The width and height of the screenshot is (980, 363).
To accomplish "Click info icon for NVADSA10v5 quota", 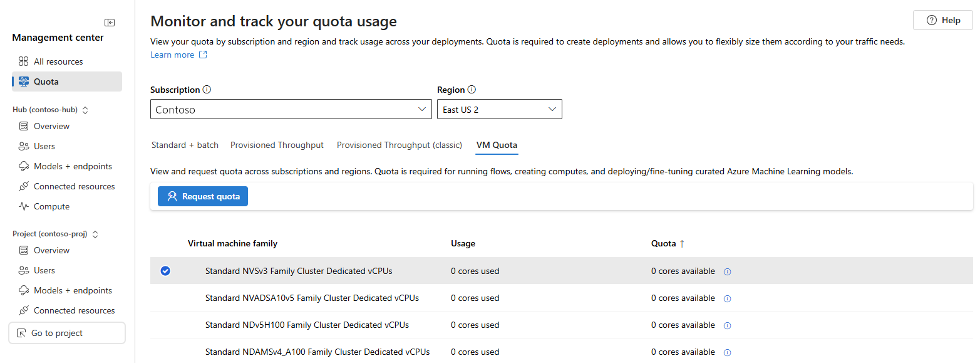I will tap(728, 299).
